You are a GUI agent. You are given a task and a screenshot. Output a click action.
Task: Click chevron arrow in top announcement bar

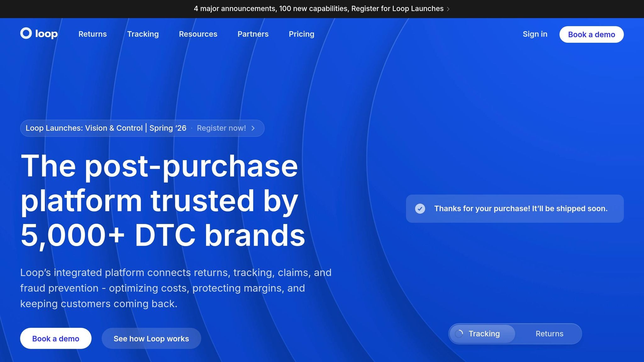pos(448,9)
